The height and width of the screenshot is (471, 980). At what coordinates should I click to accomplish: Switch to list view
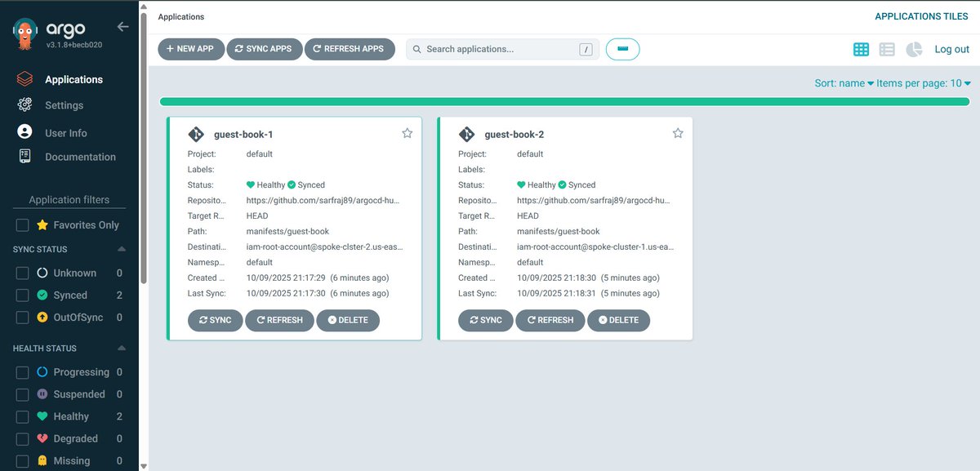click(x=887, y=50)
